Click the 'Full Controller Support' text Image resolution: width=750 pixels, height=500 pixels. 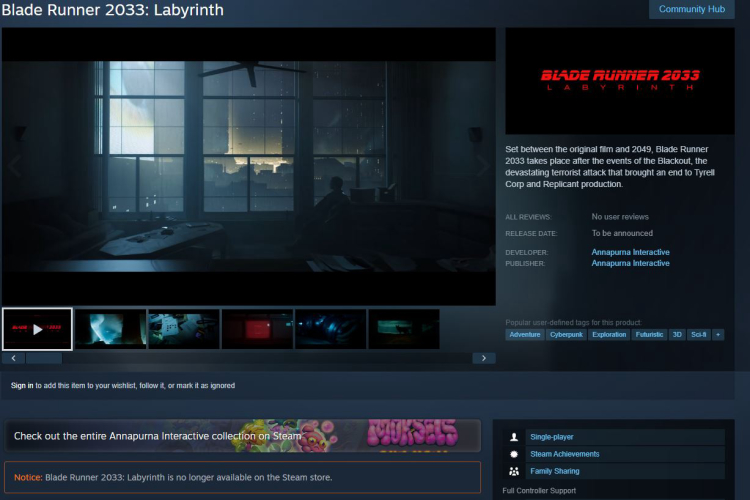click(x=539, y=490)
